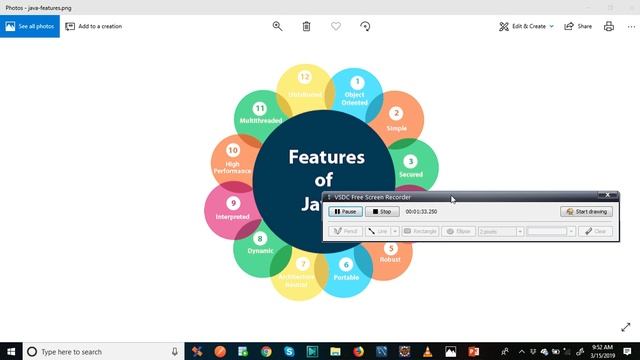Open the Line tool dropdown arrow
The width and height of the screenshot is (640, 360).
click(x=395, y=231)
